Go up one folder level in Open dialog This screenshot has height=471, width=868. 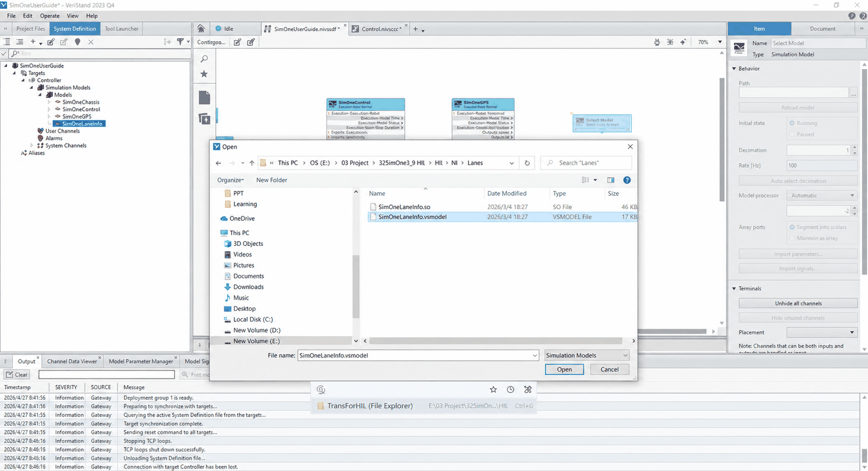252,163
